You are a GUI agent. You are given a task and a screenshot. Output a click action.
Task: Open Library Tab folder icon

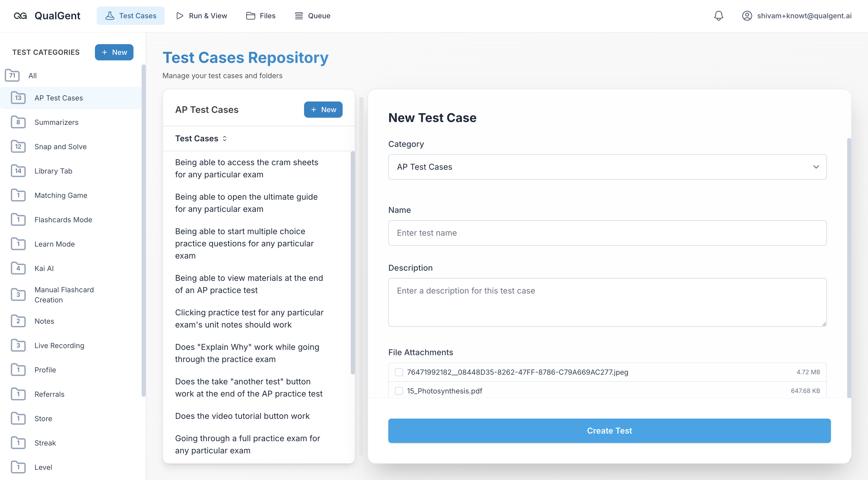[x=18, y=171]
